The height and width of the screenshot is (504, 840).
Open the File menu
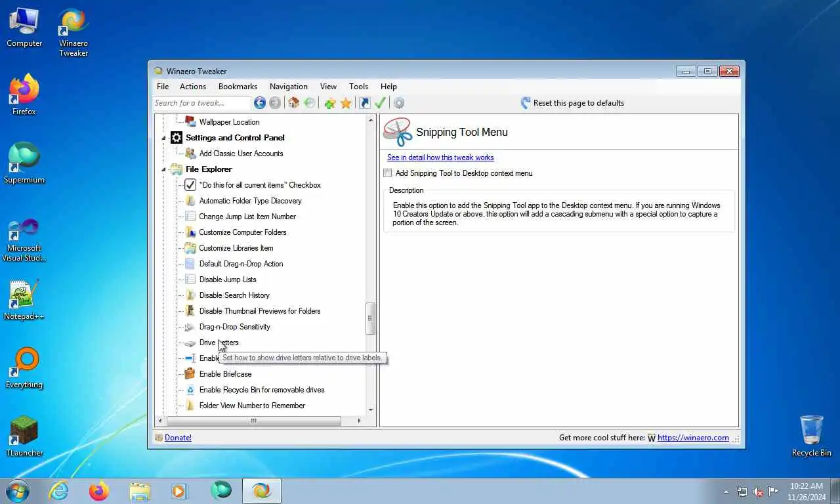[163, 87]
